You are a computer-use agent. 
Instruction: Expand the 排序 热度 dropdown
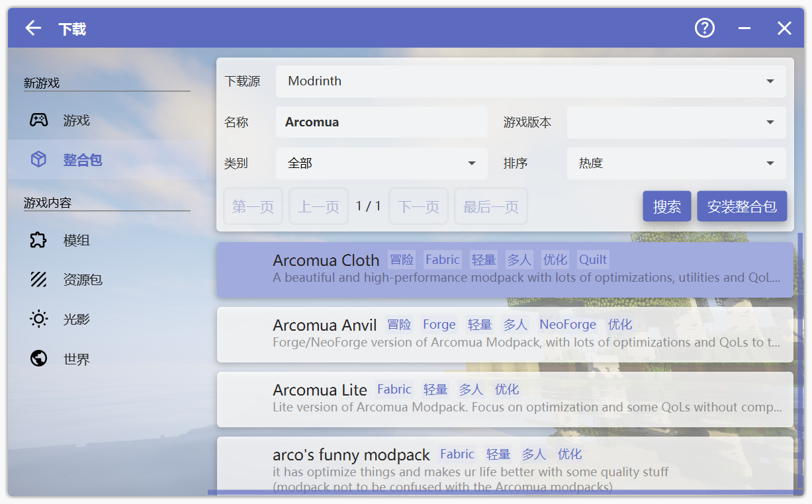(x=676, y=163)
